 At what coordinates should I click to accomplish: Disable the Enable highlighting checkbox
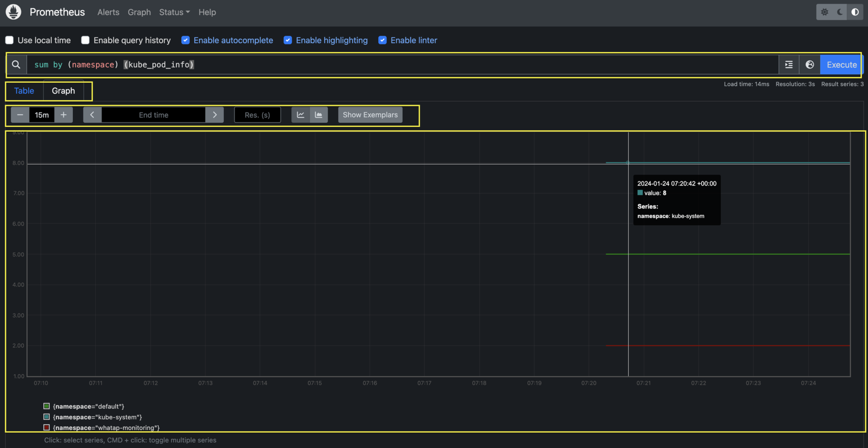[288, 40]
